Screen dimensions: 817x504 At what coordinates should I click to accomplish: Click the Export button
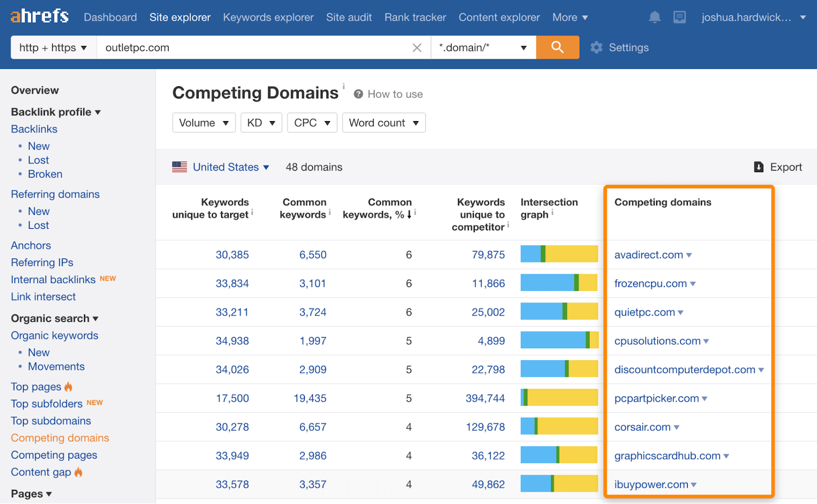coord(778,167)
